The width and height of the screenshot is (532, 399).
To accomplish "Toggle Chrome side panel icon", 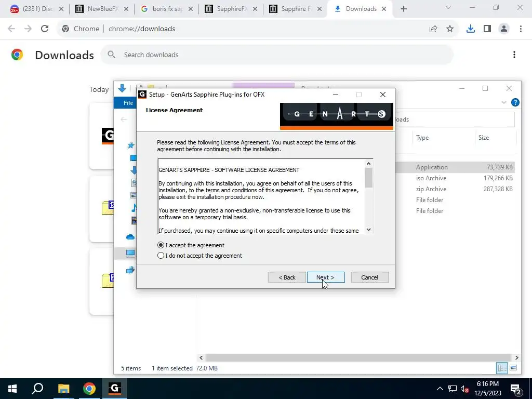I will click(x=487, y=29).
